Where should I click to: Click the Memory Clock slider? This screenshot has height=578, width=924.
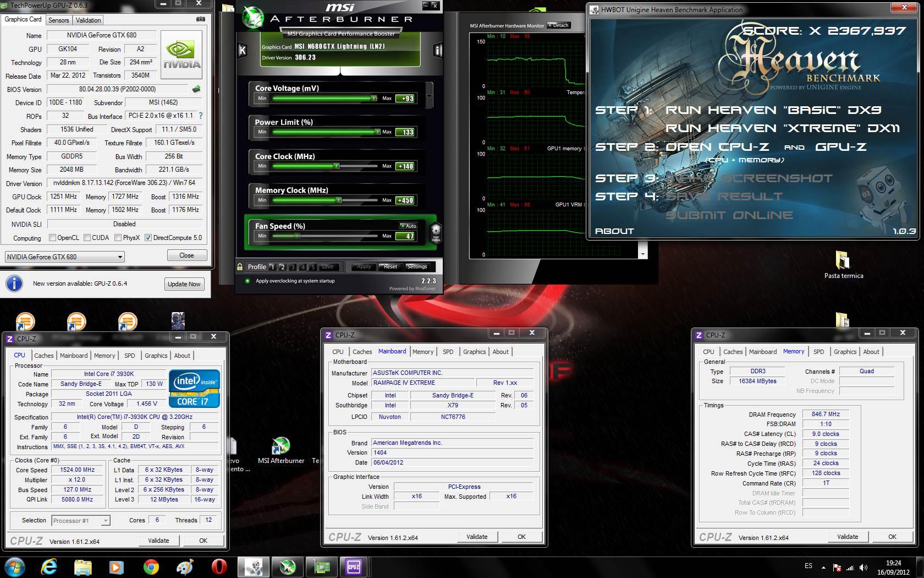(x=325, y=200)
